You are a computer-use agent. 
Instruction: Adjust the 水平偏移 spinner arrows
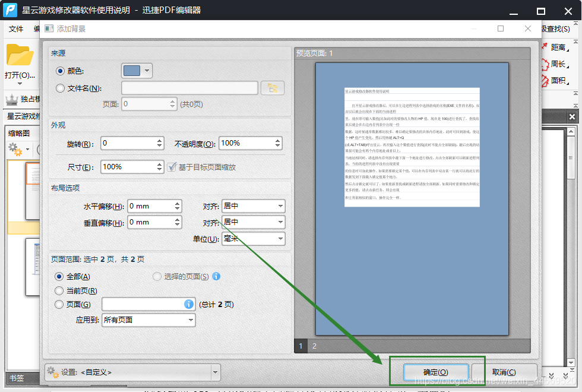(x=178, y=206)
